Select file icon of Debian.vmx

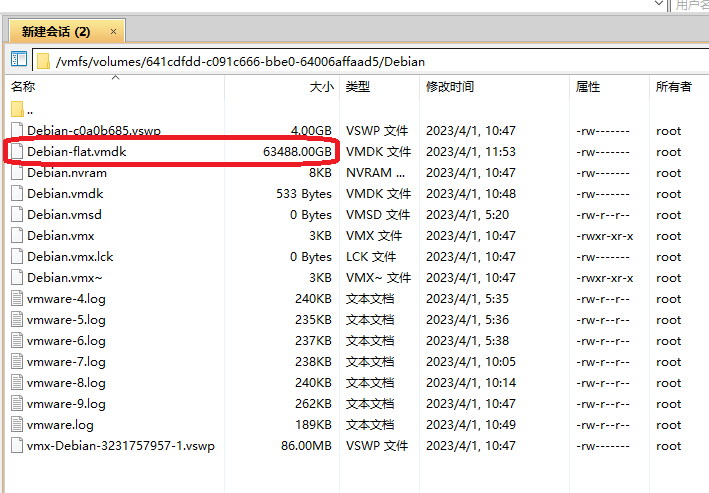pos(17,236)
